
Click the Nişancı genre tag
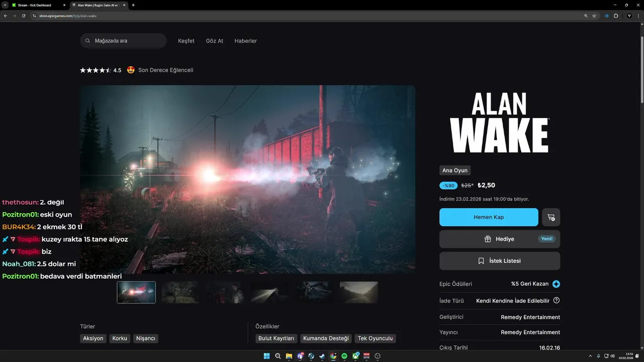146,338
